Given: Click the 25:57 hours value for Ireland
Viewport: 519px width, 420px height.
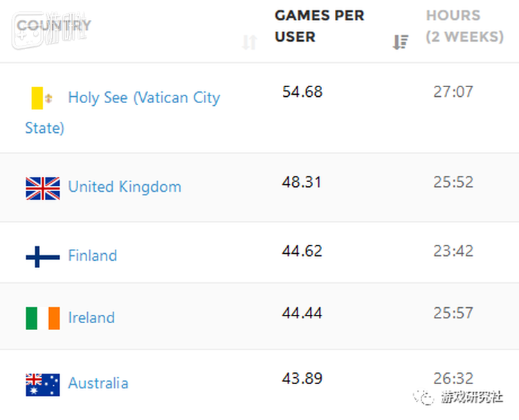Looking at the screenshot, I should click(x=453, y=313).
